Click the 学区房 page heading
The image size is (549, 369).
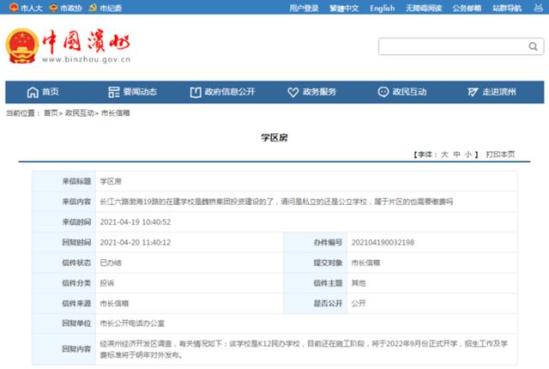pyautogui.click(x=274, y=138)
